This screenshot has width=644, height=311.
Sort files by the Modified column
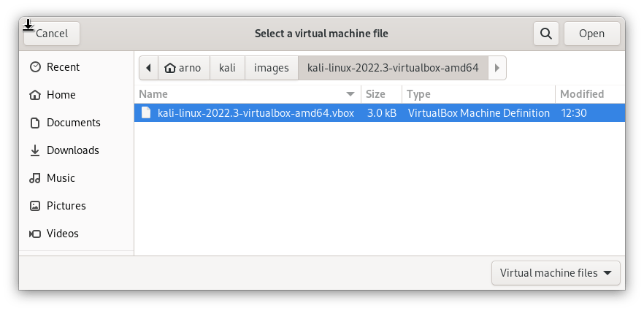pyautogui.click(x=582, y=94)
